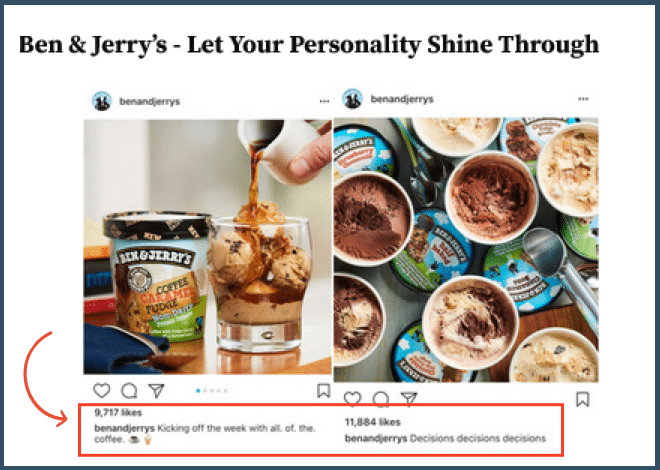
Task: Open more options on left post
Action: (324, 101)
